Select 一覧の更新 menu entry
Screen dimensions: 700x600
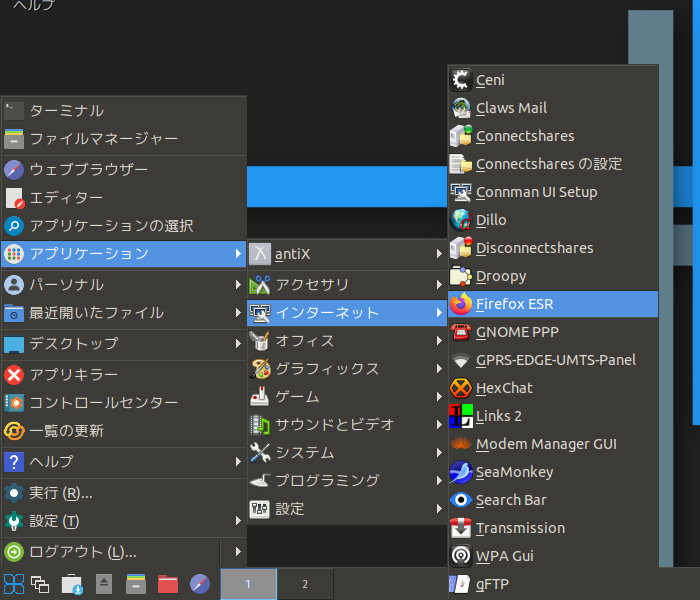click(124, 431)
